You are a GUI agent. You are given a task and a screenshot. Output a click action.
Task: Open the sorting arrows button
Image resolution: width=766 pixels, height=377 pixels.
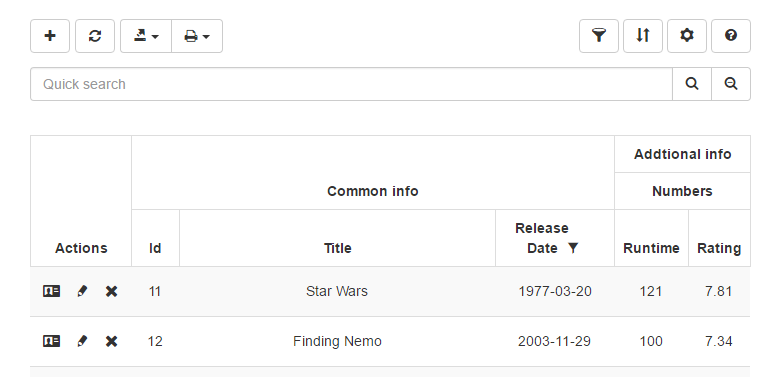coord(643,36)
